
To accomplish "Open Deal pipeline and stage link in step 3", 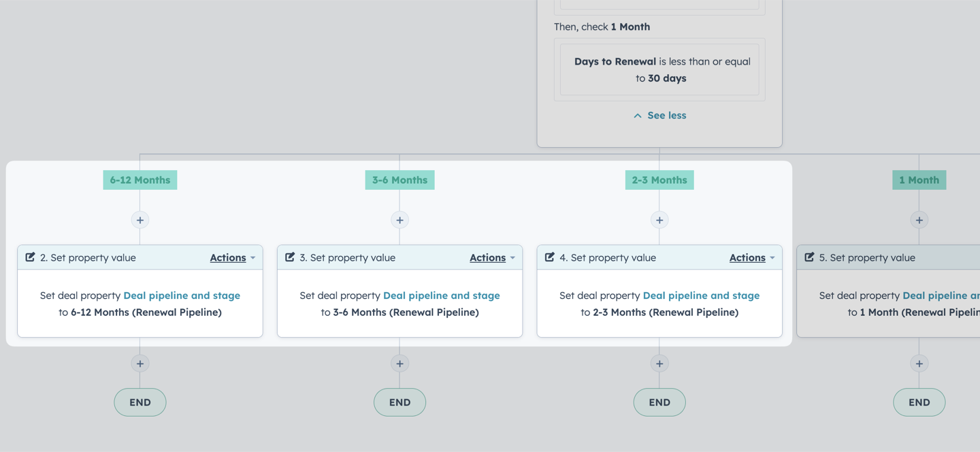I will (x=442, y=295).
